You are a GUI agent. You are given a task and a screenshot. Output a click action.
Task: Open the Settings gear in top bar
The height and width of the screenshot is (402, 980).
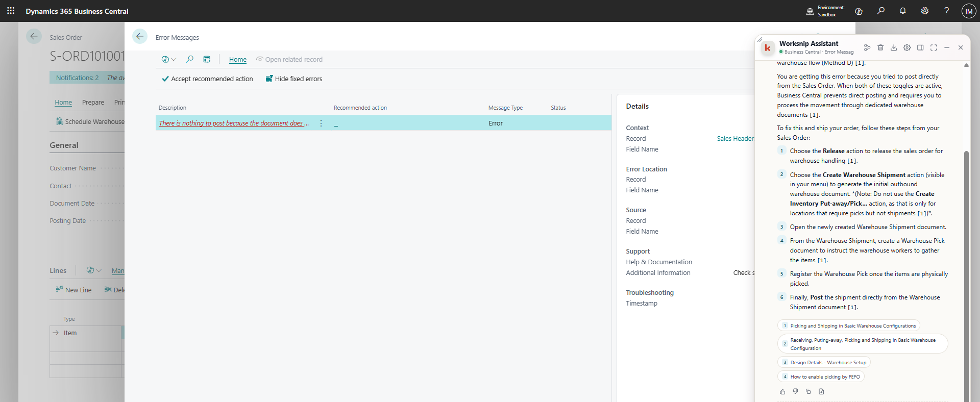[924, 11]
